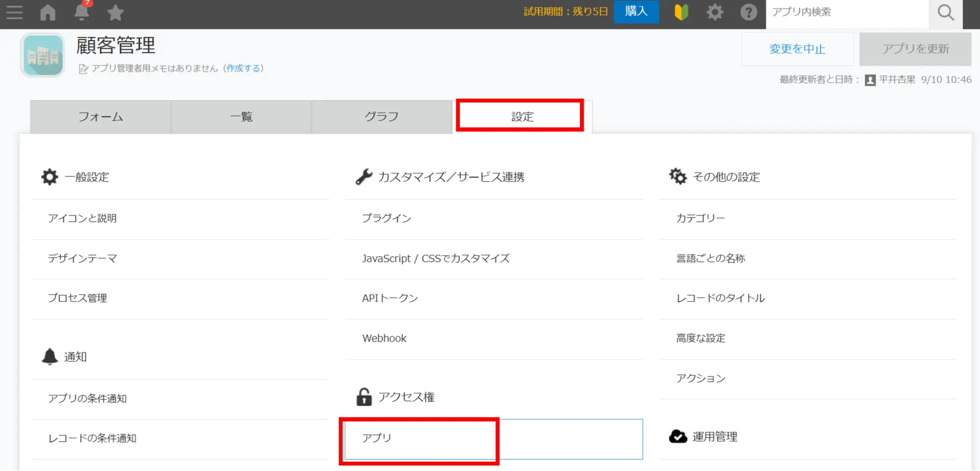The width and height of the screenshot is (980, 471).
Task: Open the hamburger menu icon
Action: 14,12
